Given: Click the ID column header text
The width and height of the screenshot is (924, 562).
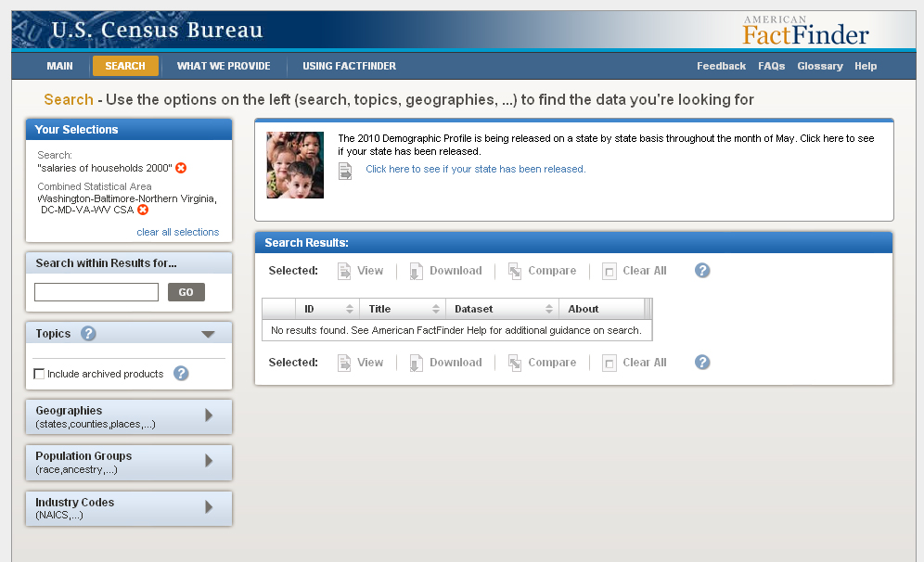Looking at the screenshot, I should (x=309, y=309).
